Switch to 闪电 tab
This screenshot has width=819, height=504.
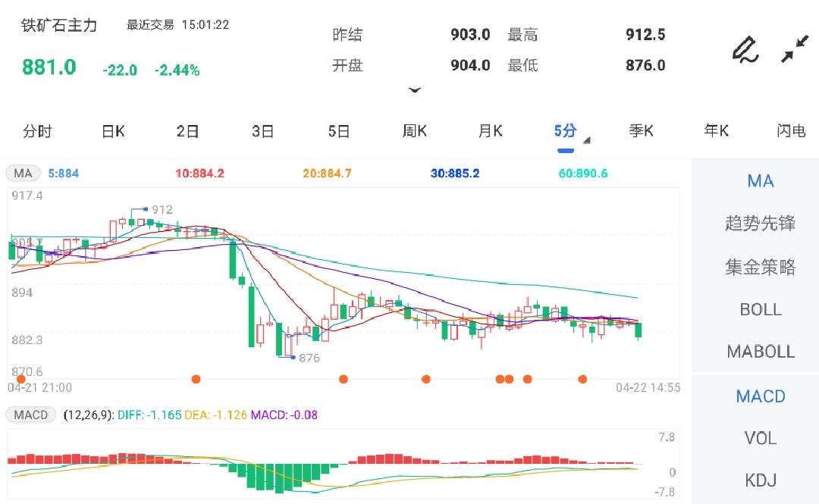(791, 131)
